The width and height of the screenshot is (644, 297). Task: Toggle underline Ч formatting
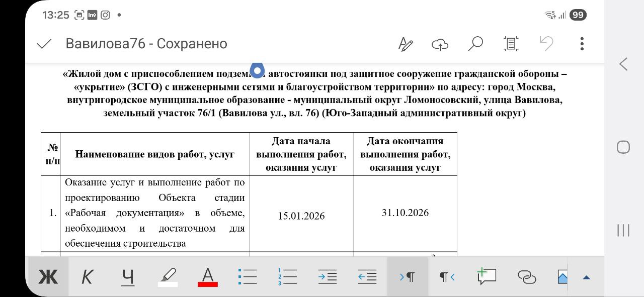128,277
